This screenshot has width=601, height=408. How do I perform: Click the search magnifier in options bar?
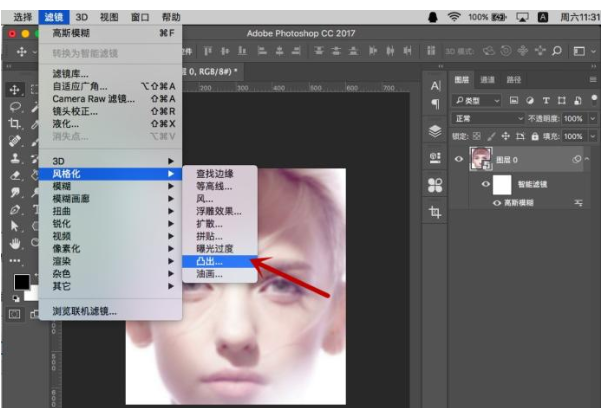[556, 50]
